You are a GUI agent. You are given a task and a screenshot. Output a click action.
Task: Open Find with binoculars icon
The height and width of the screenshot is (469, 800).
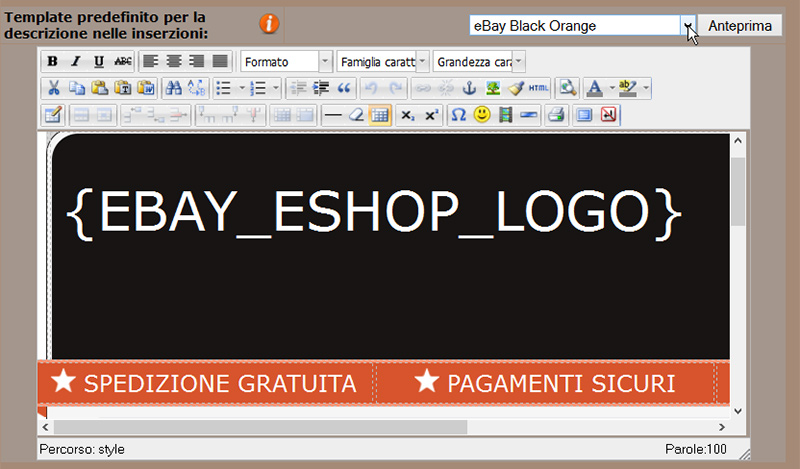click(173, 88)
